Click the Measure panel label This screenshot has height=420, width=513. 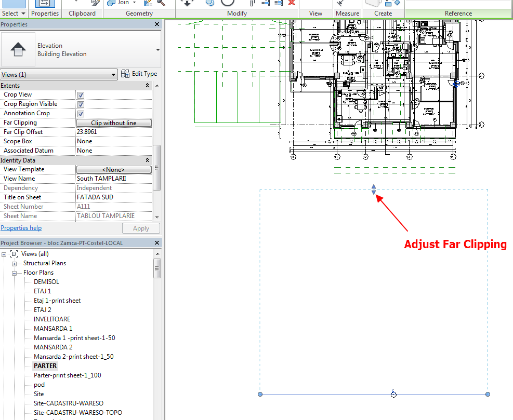[347, 13]
